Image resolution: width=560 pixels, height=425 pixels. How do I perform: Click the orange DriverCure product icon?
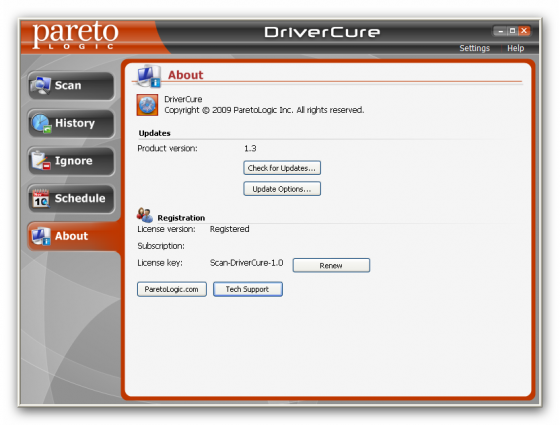pyautogui.click(x=147, y=105)
